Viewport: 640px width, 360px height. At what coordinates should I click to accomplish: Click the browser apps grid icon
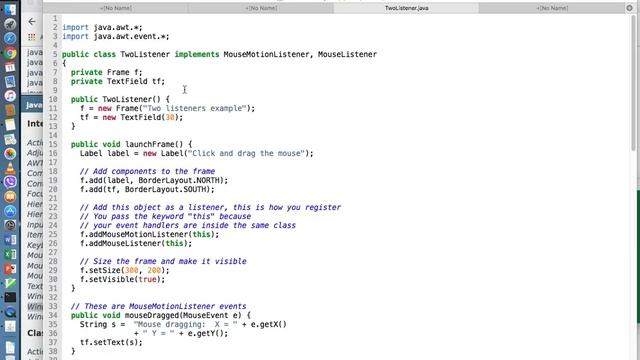[32, 37]
